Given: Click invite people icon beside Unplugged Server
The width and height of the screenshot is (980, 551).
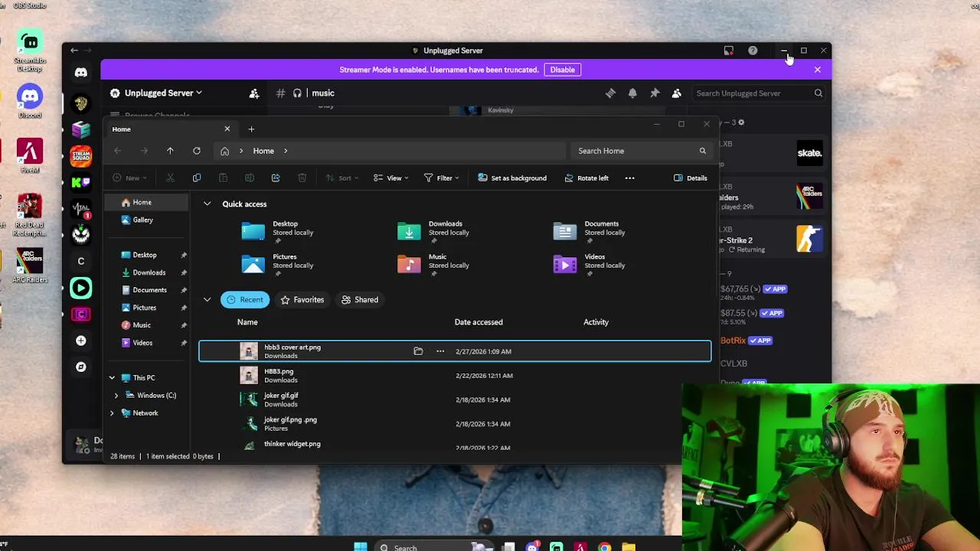Looking at the screenshot, I should pyautogui.click(x=254, y=93).
